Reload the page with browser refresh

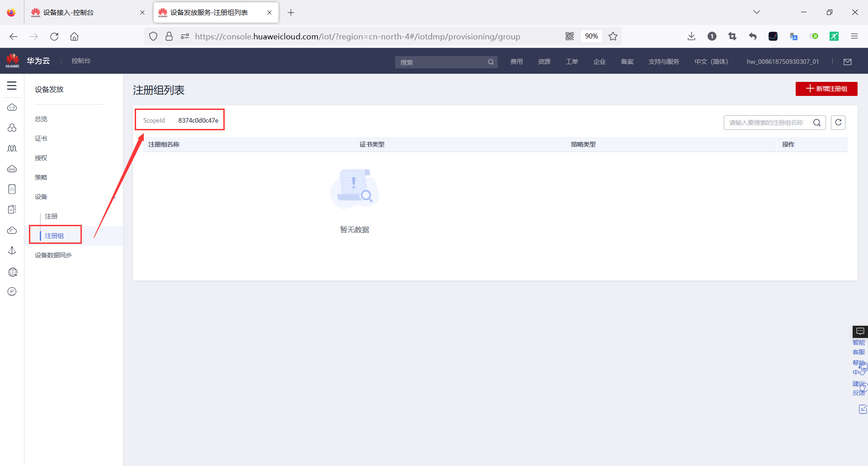[x=54, y=37]
